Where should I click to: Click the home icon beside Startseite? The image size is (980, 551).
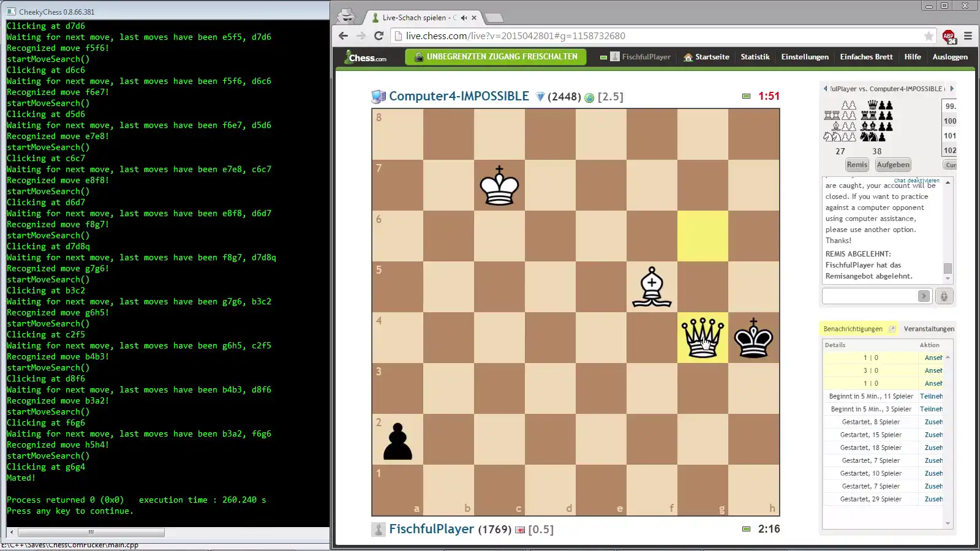pos(688,57)
